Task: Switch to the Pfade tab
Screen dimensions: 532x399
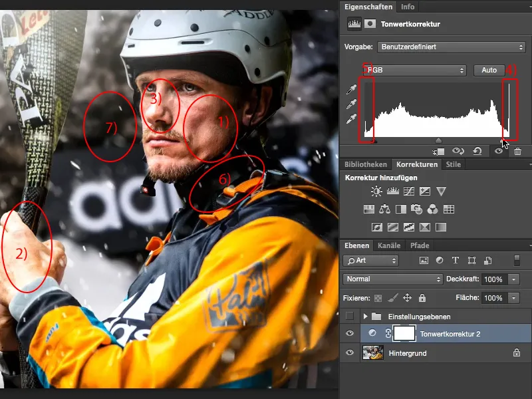Action: pos(420,245)
